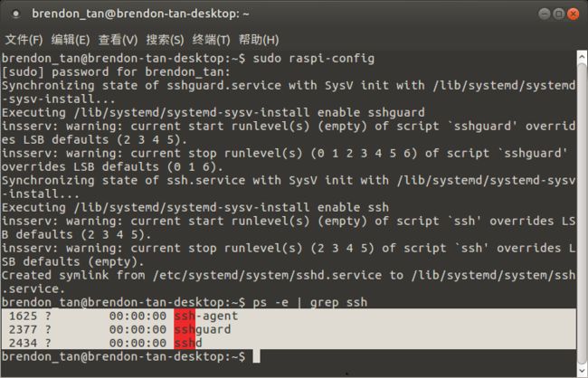The width and height of the screenshot is (588, 378).
Task: Click the 'sudo raspi-config' command text
Action: pyautogui.click(x=314, y=59)
